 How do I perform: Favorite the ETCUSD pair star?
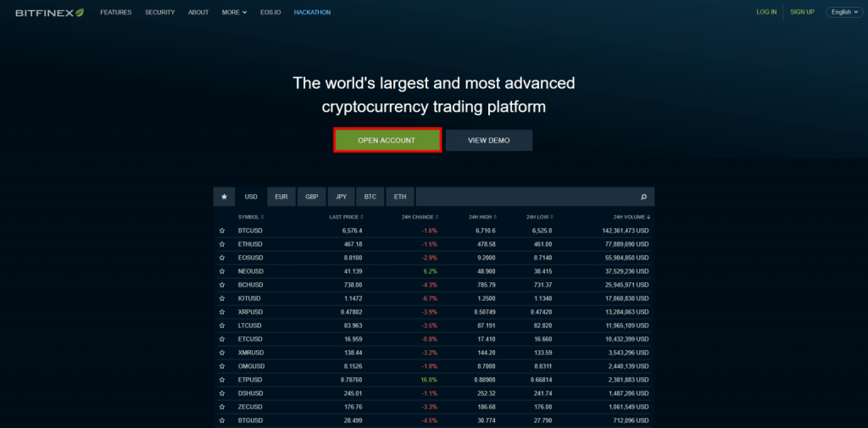(x=222, y=339)
